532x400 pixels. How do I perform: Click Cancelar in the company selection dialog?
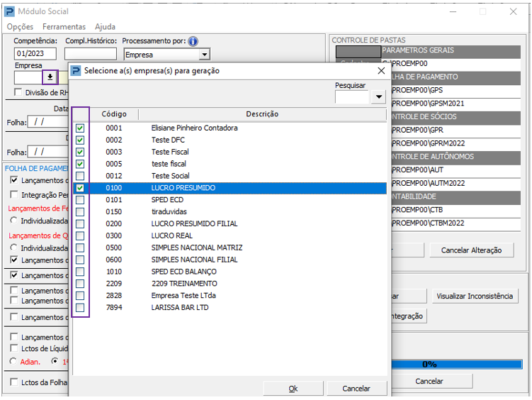coord(356,389)
